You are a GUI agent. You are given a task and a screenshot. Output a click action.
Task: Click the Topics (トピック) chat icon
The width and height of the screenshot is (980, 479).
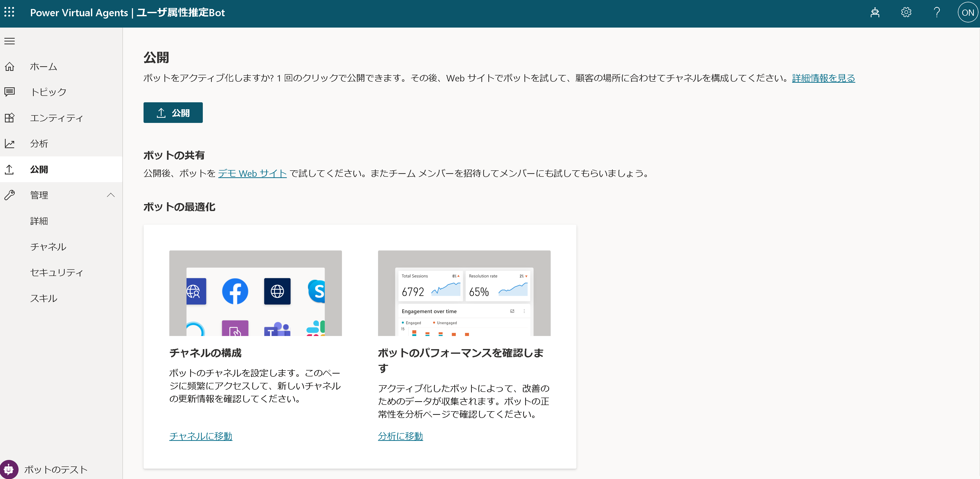10,92
